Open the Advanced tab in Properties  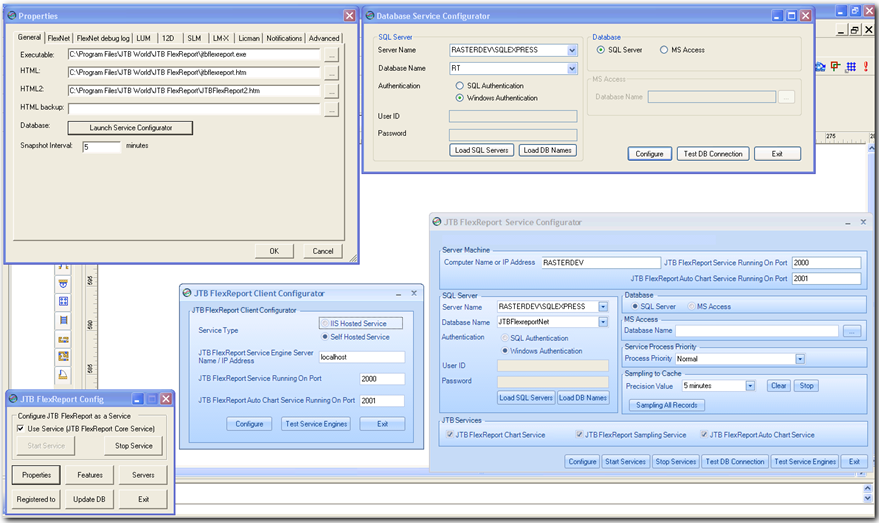point(324,38)
